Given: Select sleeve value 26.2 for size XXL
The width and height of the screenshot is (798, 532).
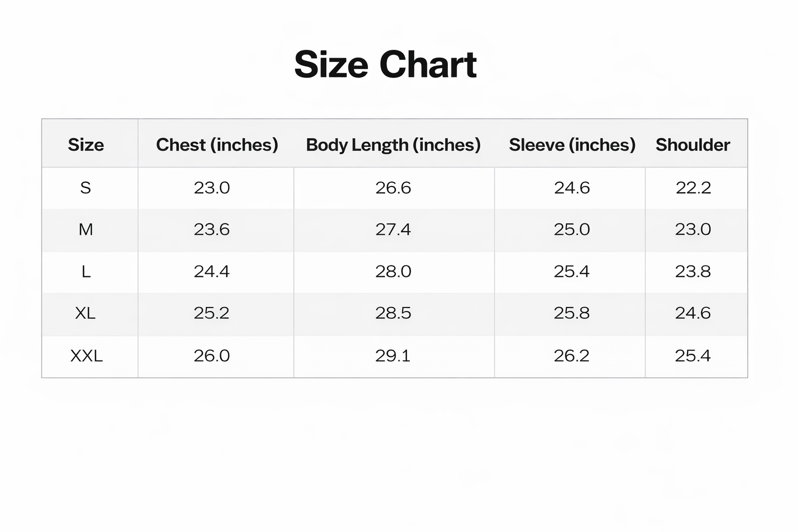Looking at the screenshot, I should [x=571, y=356].
